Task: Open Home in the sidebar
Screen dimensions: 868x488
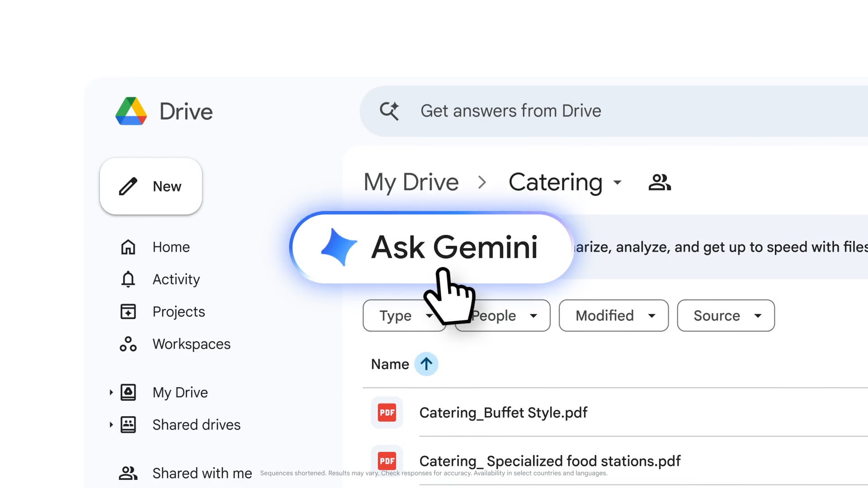Action: pos(171,247)
